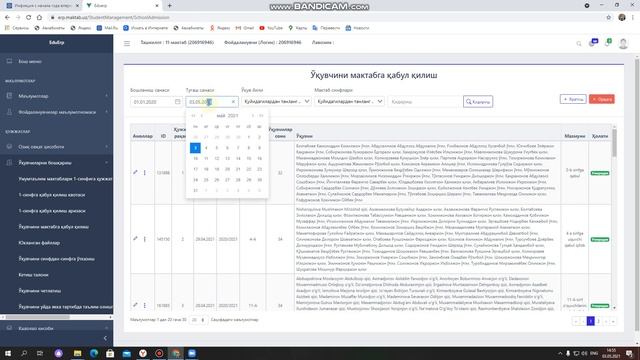
Task: Click the end date input field
Action: point(212,102)
